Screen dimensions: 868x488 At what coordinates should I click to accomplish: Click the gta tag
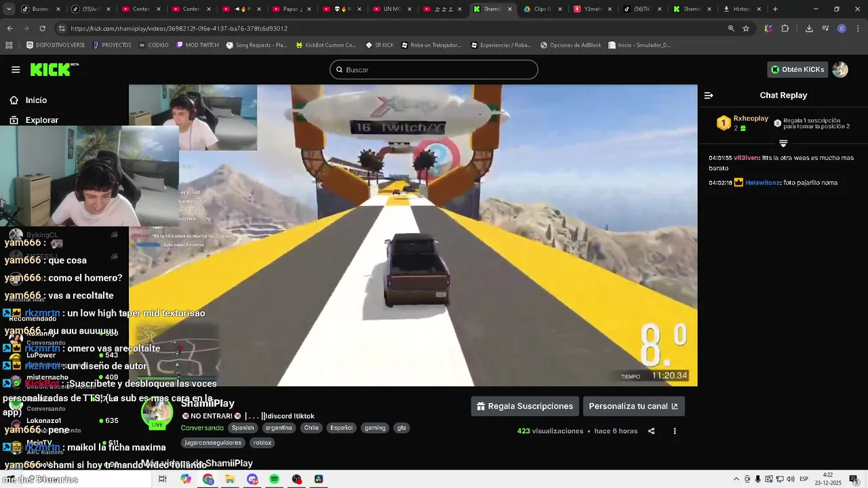401,428
